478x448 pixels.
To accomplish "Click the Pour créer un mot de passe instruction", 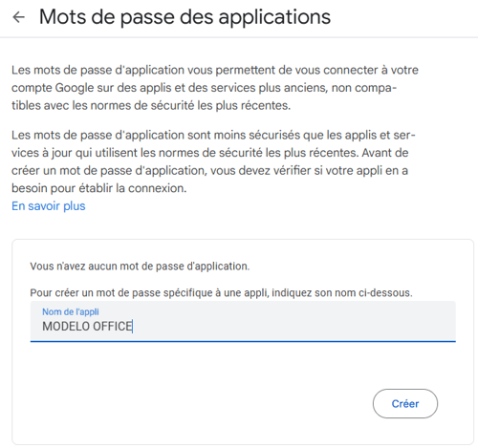I will [221, 292].
